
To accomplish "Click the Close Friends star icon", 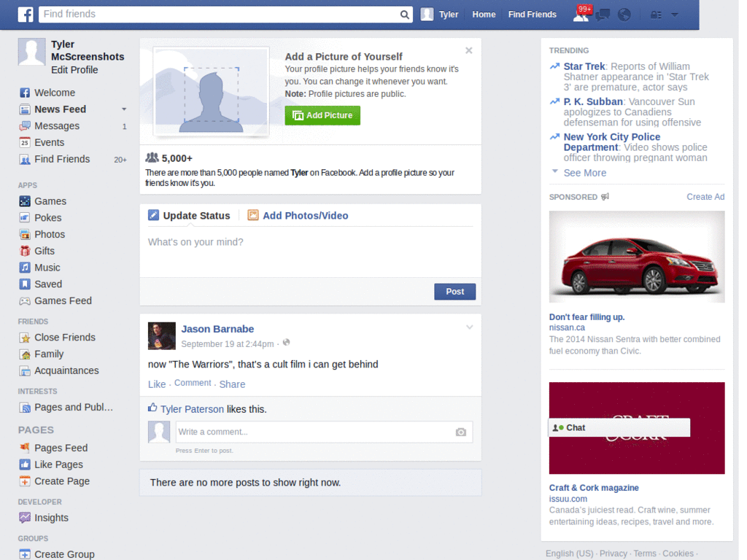I will tap(25, 338).
